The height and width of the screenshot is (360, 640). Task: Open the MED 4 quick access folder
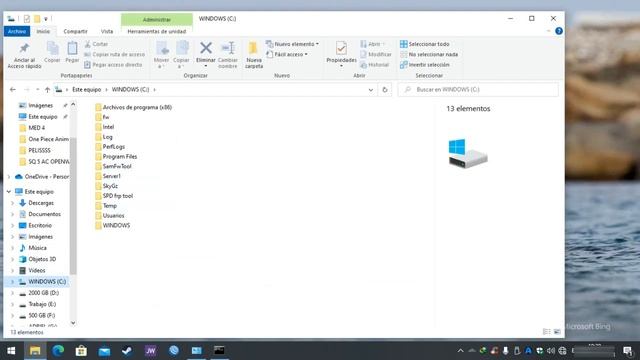(32, 128)
